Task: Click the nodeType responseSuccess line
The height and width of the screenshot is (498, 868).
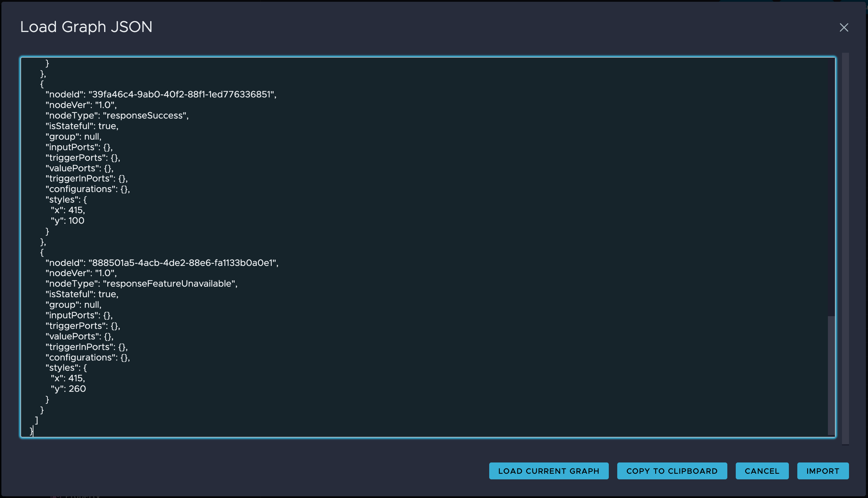Action: pyautogui.click(x=117, y=115)
